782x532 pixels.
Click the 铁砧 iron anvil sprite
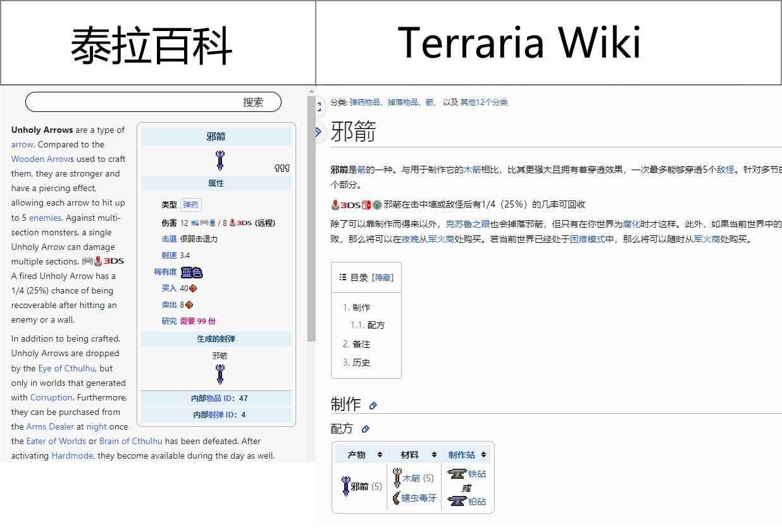[457, 474]
